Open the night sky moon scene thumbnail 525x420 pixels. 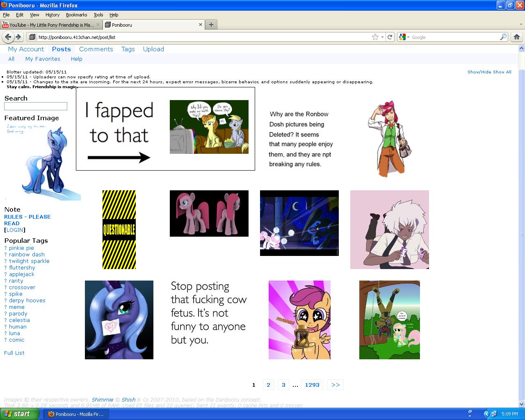tap(299, 223)
